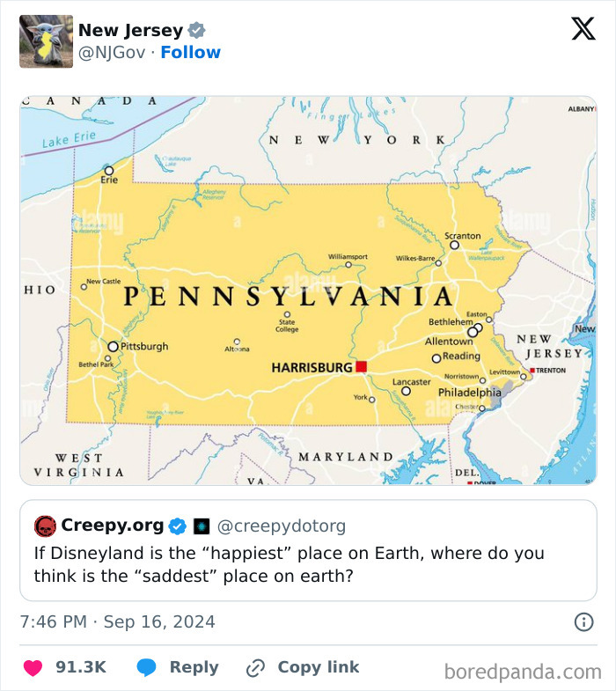This screenshot has width=616, height=691.
Task: Click the square affiliate badge next to Creepy.org
Action: (x=202, y=526)
